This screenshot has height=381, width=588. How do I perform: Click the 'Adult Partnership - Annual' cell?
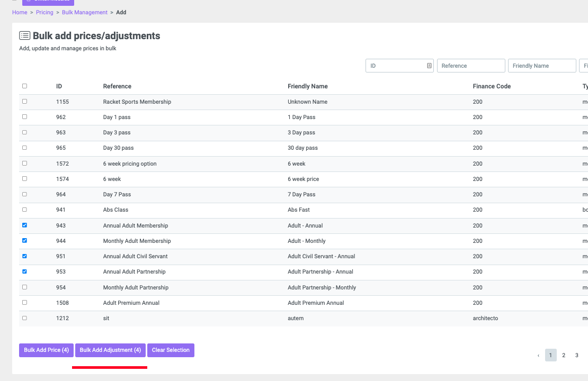pos(320,271)
